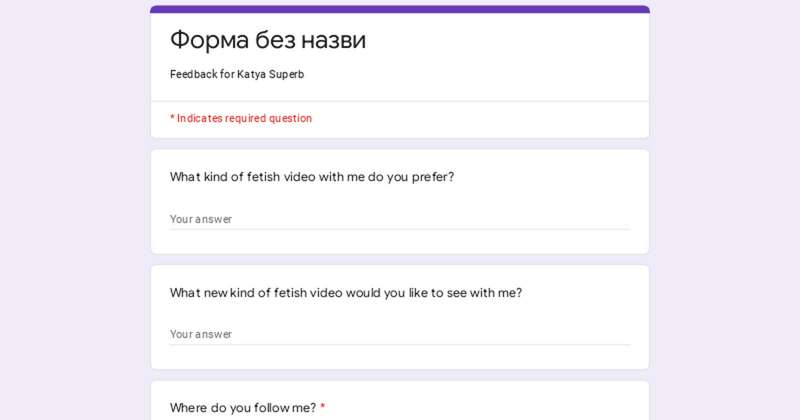
Task: Click the word "prefer?" in the first question
Action: coord(432,177)
